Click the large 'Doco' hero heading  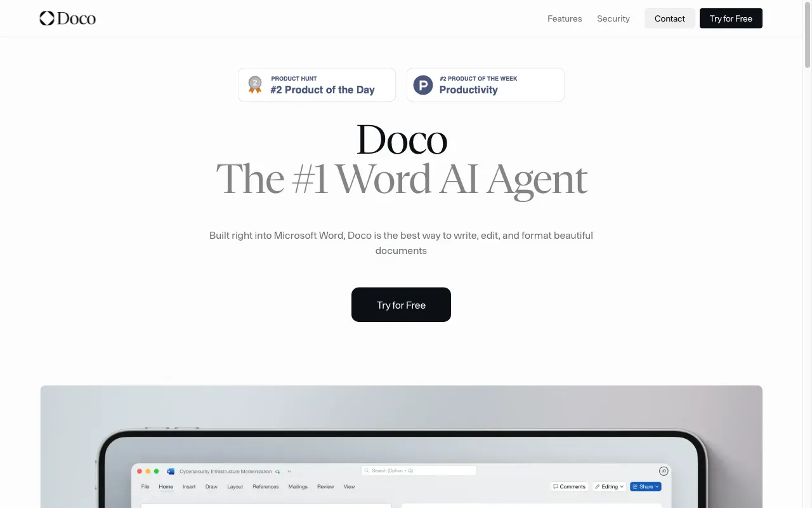coord(402,140)
